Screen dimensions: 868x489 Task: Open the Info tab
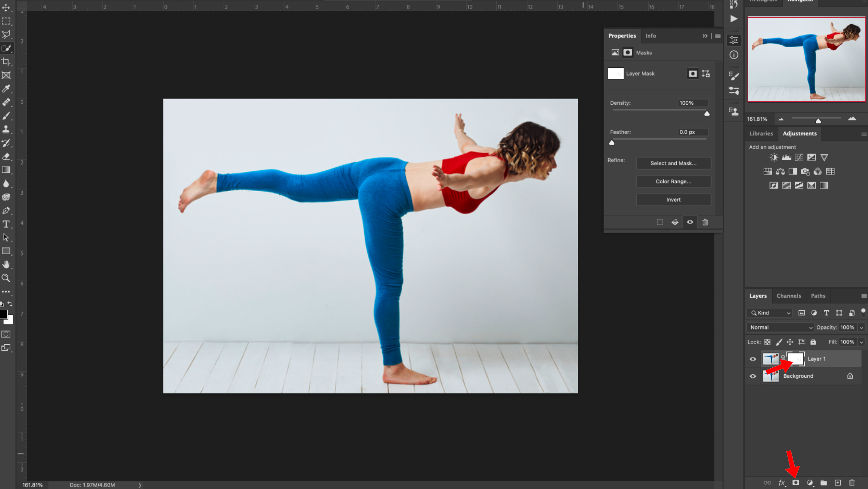pyautogui.click(x=650, y=36)
